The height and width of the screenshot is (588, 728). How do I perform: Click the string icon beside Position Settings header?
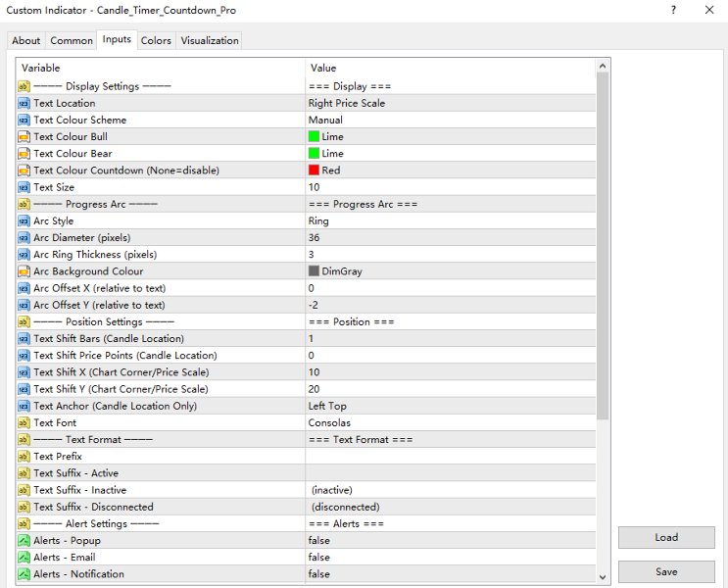24,321
